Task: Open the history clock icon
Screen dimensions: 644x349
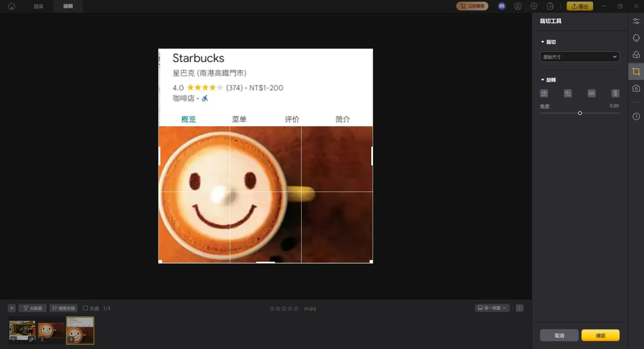Action: tap(636, 116)
